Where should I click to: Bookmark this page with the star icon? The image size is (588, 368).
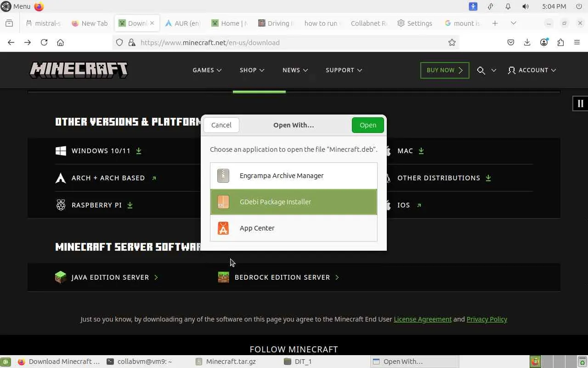[452, 42]
